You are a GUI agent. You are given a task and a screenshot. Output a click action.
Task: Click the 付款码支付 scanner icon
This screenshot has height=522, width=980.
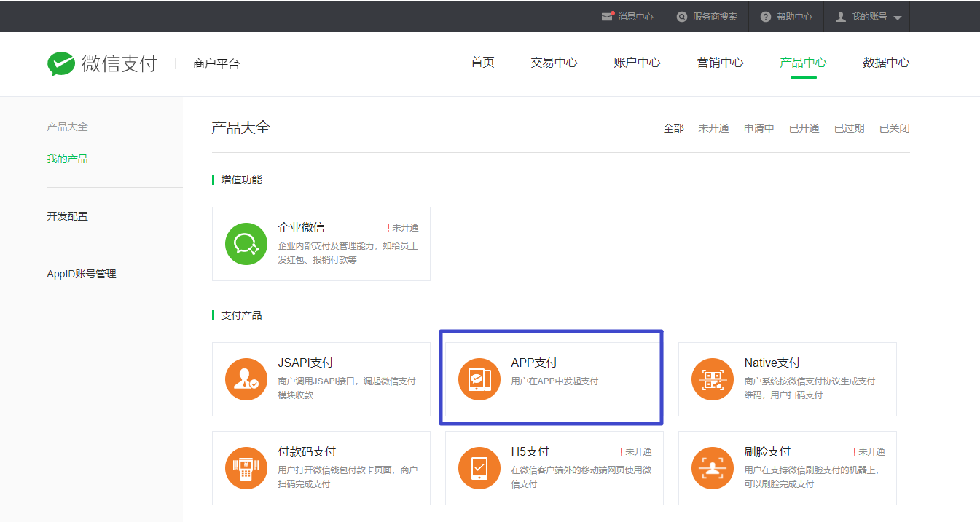pos(246,468)
